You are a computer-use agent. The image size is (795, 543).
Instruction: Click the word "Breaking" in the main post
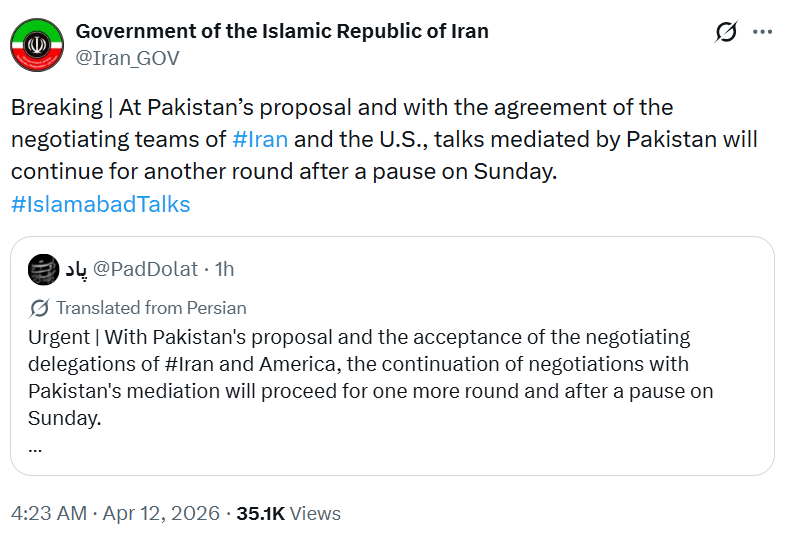(56, 107)
